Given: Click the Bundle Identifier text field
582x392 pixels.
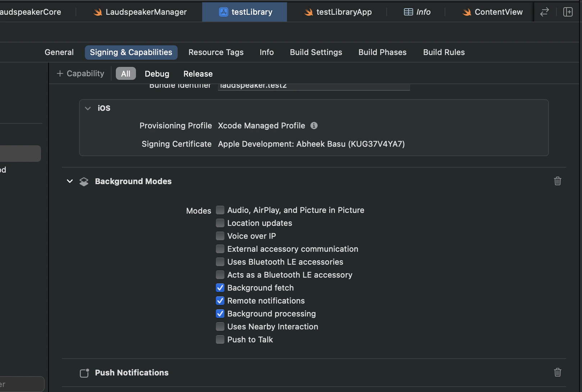Looking at the screenshot, I should [314, 86].
